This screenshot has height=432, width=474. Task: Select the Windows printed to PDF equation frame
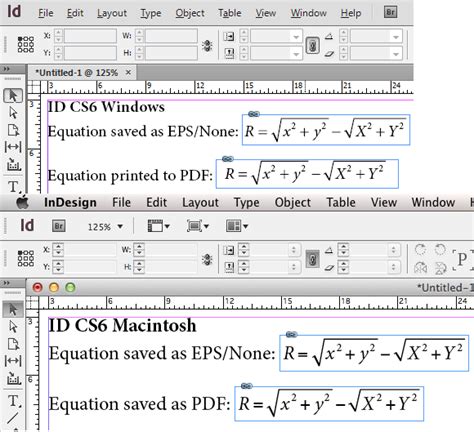click(307, 174)
